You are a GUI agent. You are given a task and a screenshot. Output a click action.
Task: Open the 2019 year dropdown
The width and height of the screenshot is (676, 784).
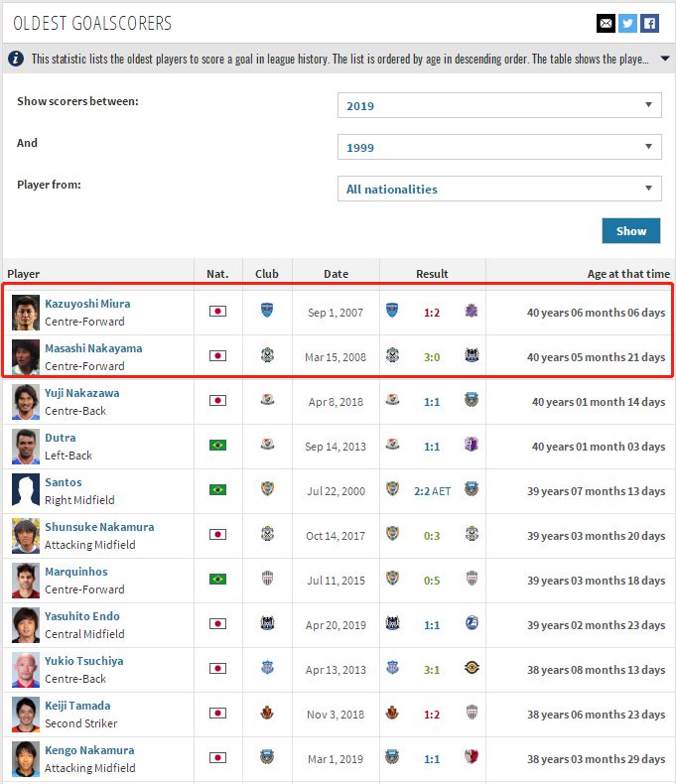pyautogui.click(x=499, y=105)
